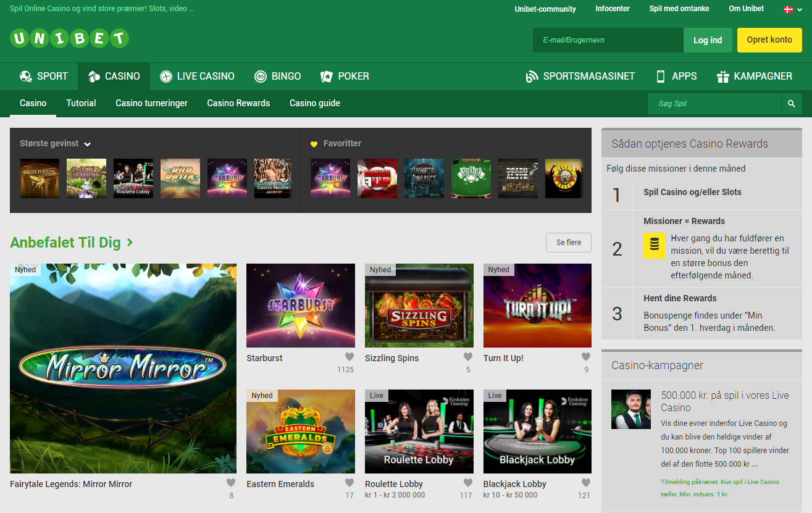Click the Se flere button

point(568,243)
